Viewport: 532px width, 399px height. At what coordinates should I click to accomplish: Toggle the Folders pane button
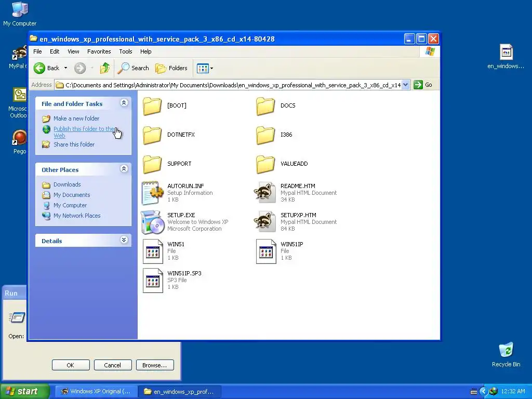(171, 68)
